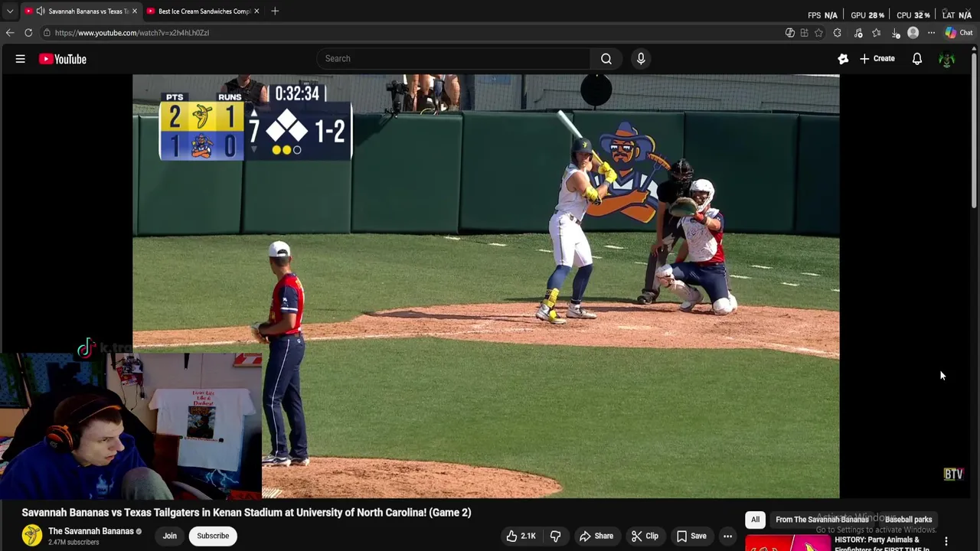Open the browser extensions puzzle icon
Image resolution: width=980 pixels, height=551 pixels.
[x=837, y=33]
